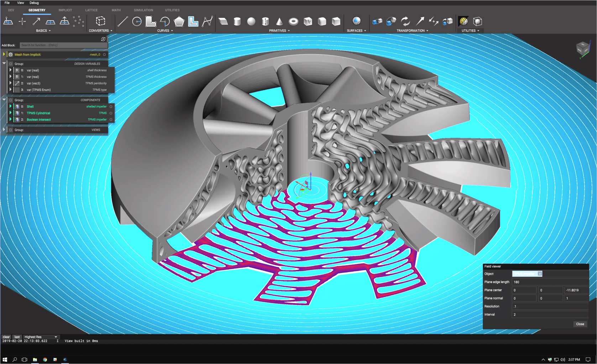
Task: Expand the VIEWS group
Action: (x=4, y=130)
